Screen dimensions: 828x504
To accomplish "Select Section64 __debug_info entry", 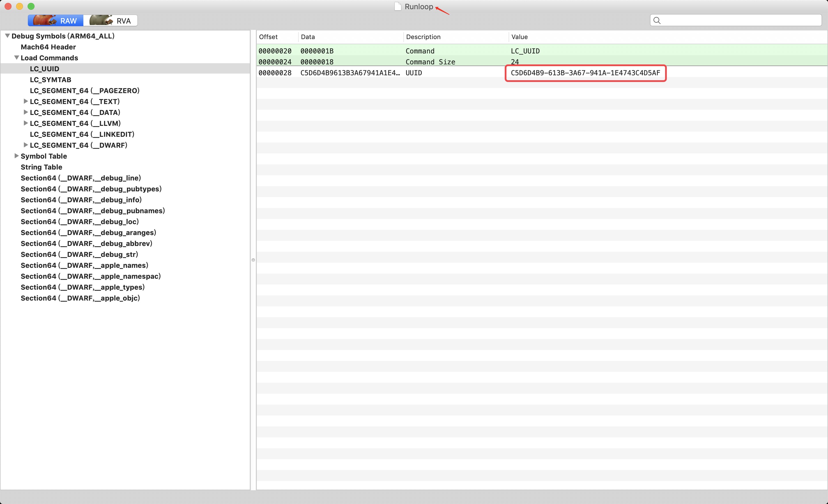I will click(81, 200).
